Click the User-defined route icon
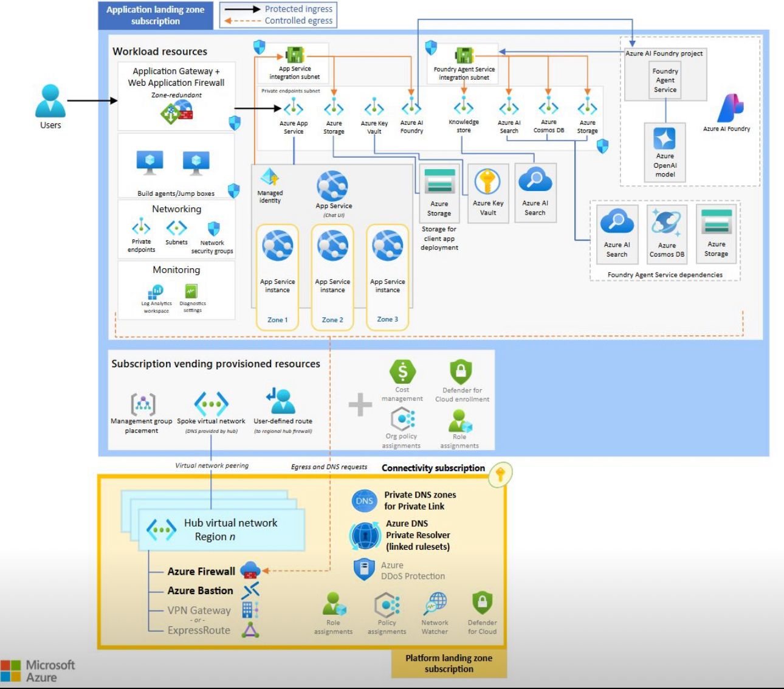 (x=280, y=401)
